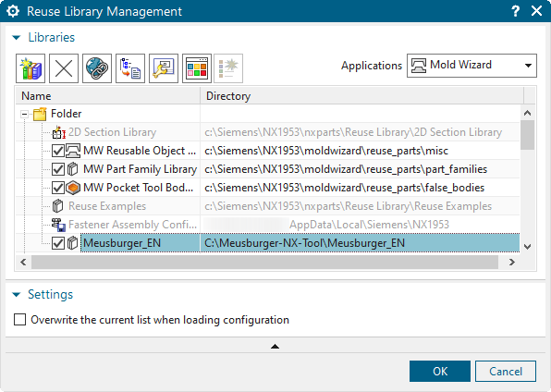This screenshot has height=392, width=551.
Task: Click OK to confirm
Action: (x=440, y=372)
